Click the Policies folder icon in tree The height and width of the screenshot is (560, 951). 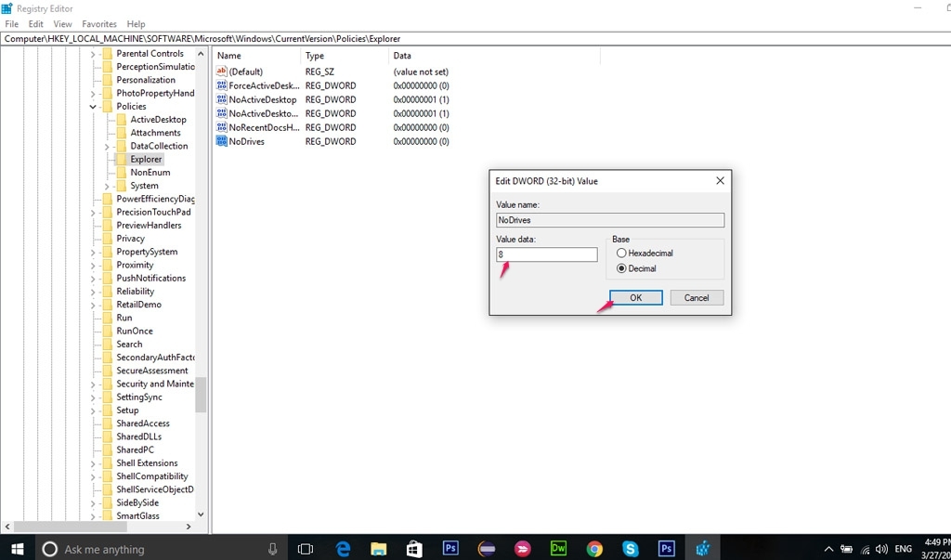pos(108,106)
